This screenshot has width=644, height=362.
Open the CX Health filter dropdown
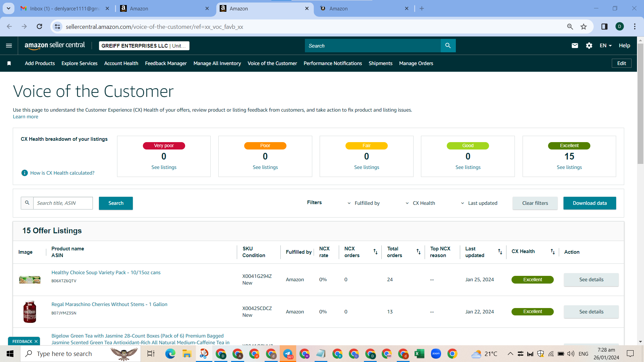(x=420, y=203)
